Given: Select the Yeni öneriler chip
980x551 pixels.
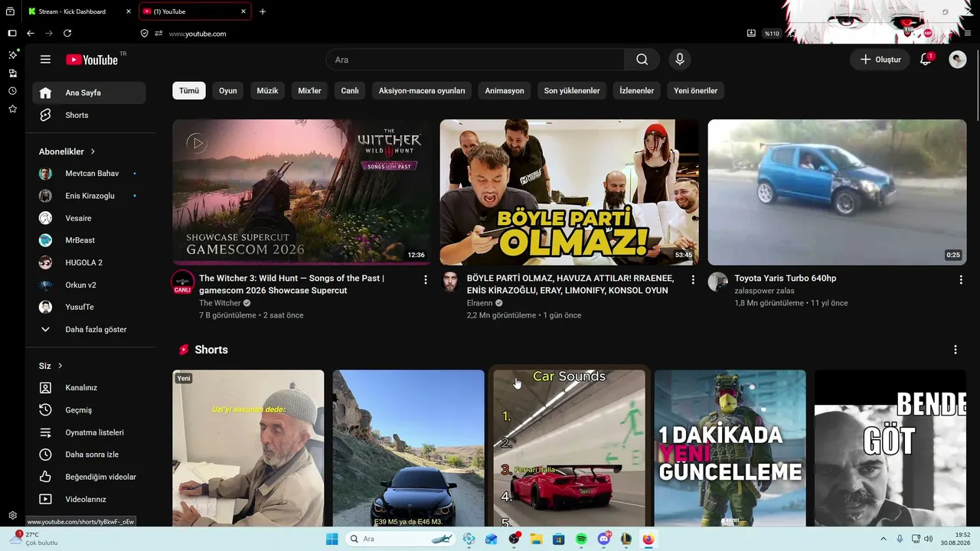Looking at the screenshot, I should point(696,91).
